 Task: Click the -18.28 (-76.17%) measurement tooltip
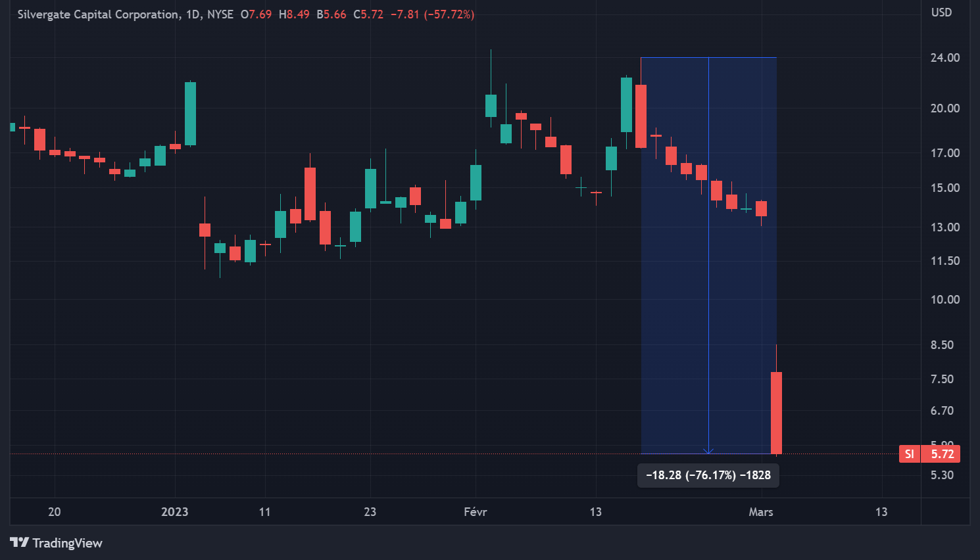tap(708, 475)
